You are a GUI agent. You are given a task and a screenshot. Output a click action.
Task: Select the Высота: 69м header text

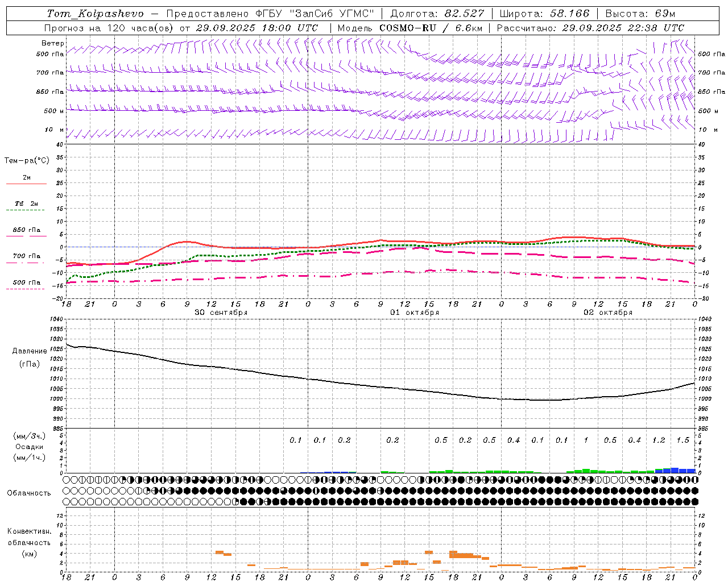pos(640,14)
